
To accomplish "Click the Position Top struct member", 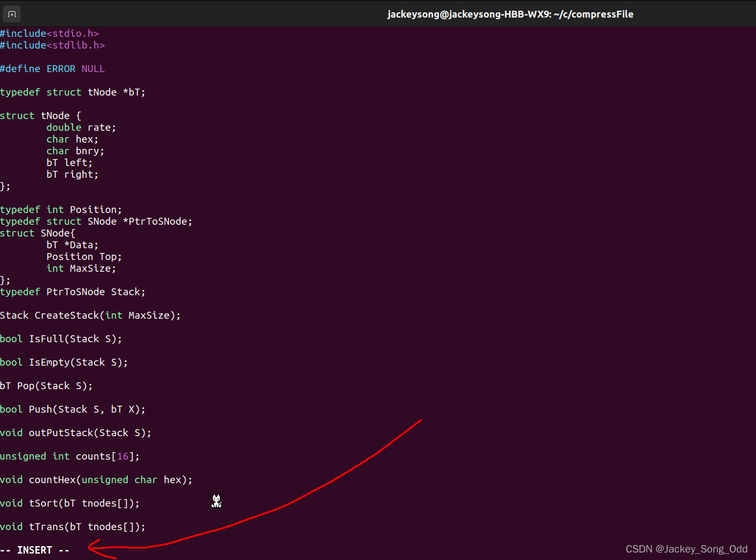I will (83, 256).
